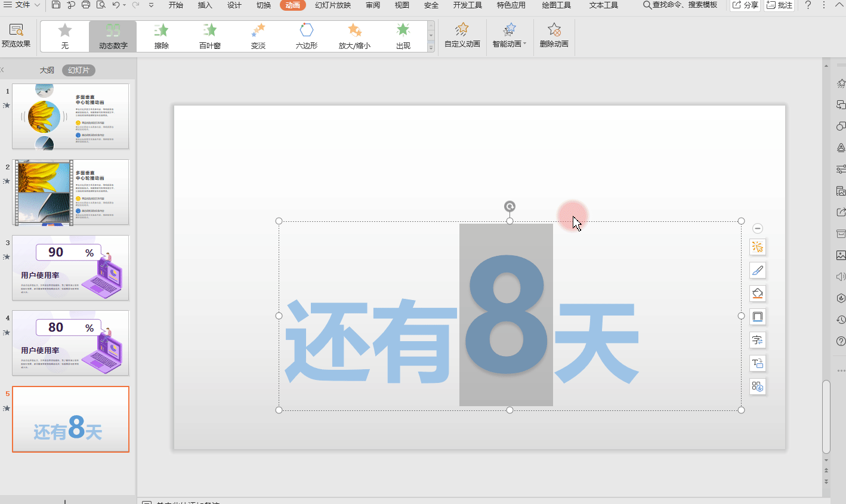Expand the animation gallery more arrow
Viewport: 846px width, 504px height.
coord(431,48)
